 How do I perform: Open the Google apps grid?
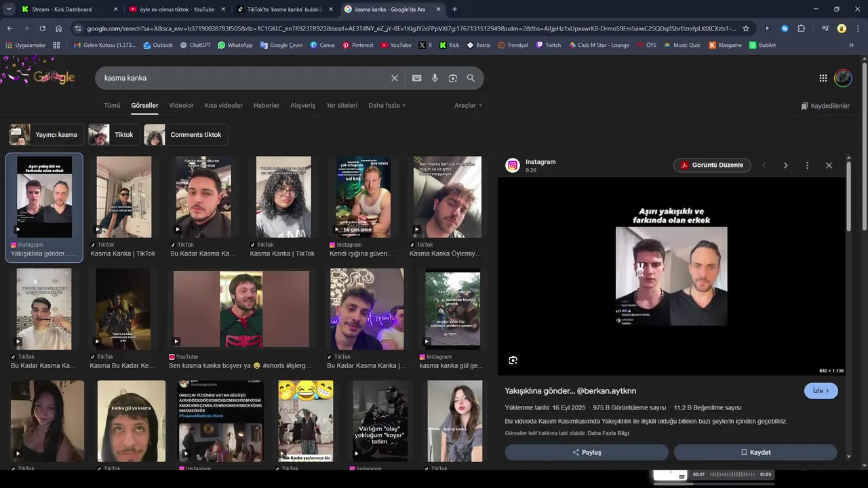[823, 78]
